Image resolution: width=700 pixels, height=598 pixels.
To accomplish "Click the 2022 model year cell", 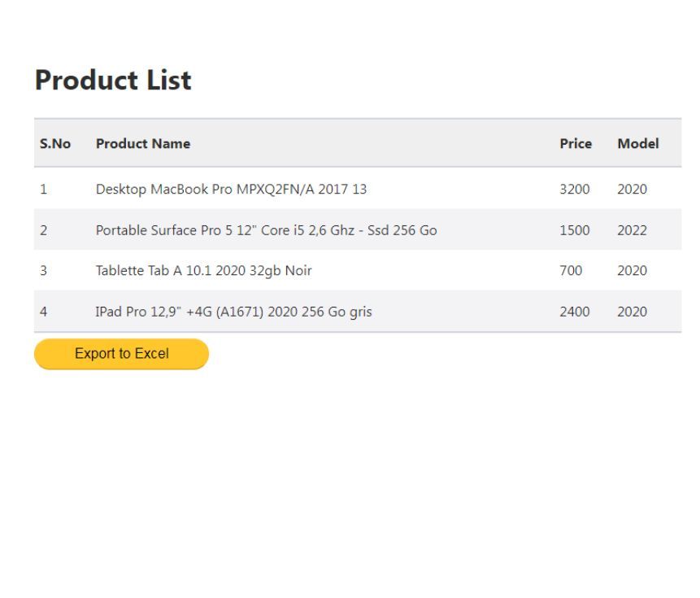I will pyautogui.click(x=632, y=230).
